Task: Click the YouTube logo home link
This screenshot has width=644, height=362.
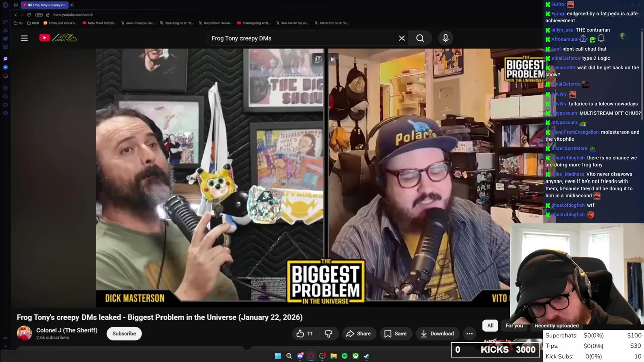Action: pyautogui.click(x=58, y=38)
